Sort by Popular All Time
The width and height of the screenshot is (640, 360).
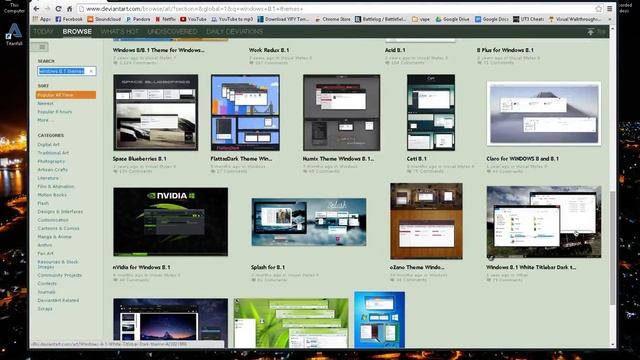pos(66,95)
